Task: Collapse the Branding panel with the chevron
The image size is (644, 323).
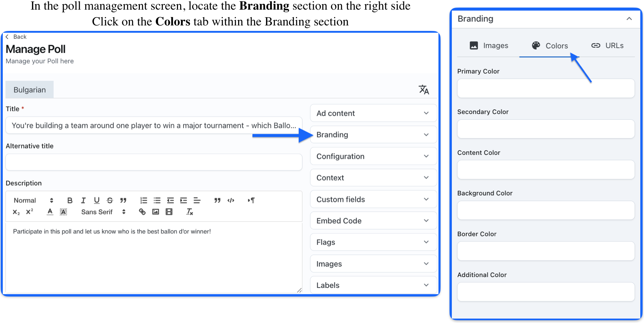Action: [x=629, y=19]
